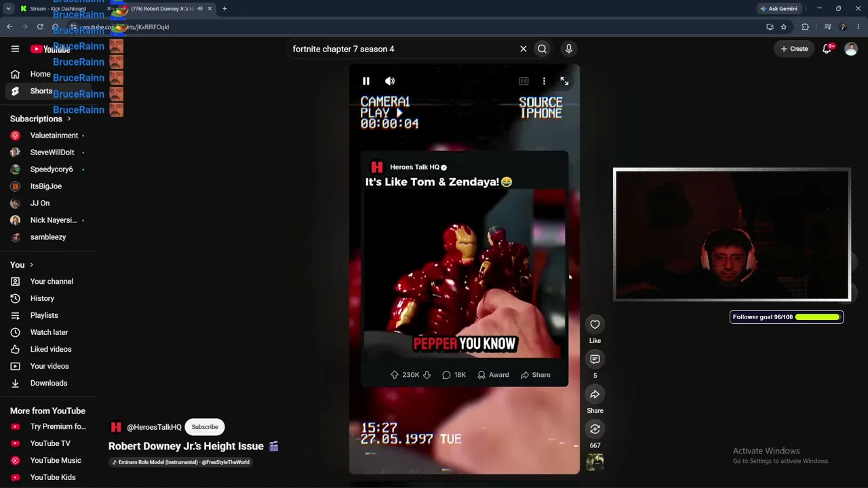Enter fullscreen on the Shorts player
Viewport: 868px width, 488px height.
(x=564, y=81)
